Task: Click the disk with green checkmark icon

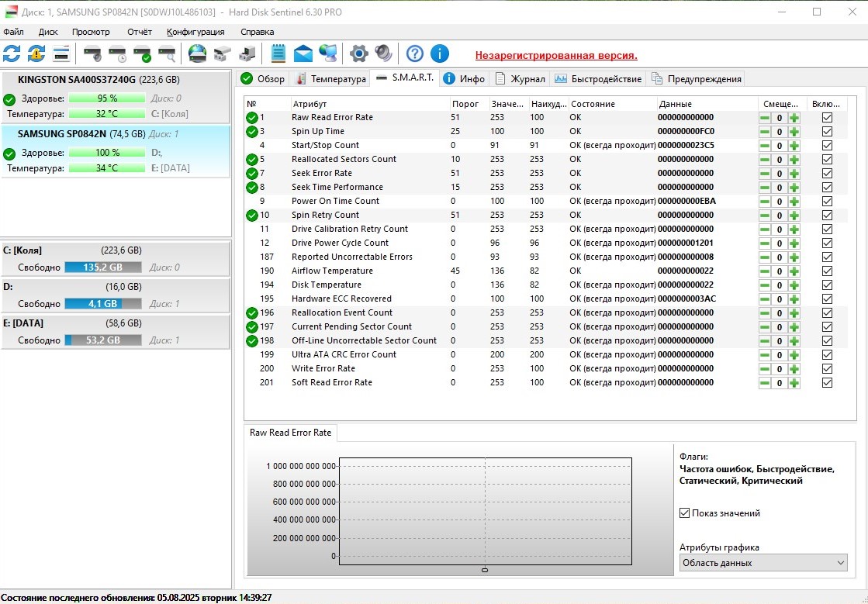Action: pyautogui.click(x=142, y=53)
